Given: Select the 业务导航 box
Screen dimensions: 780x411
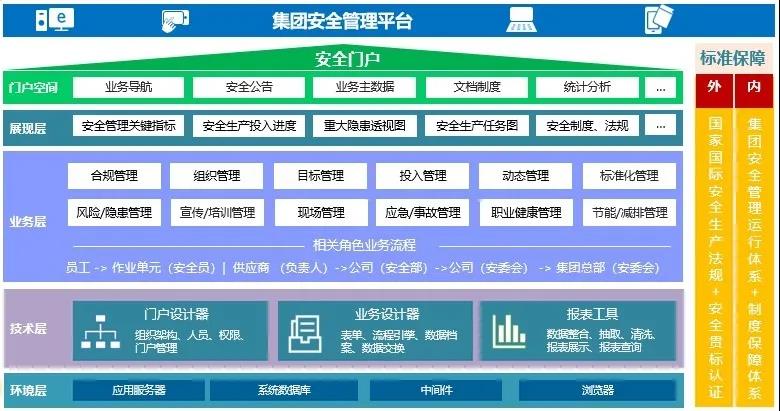Looking at the screenshot, I should pos(128,87).
